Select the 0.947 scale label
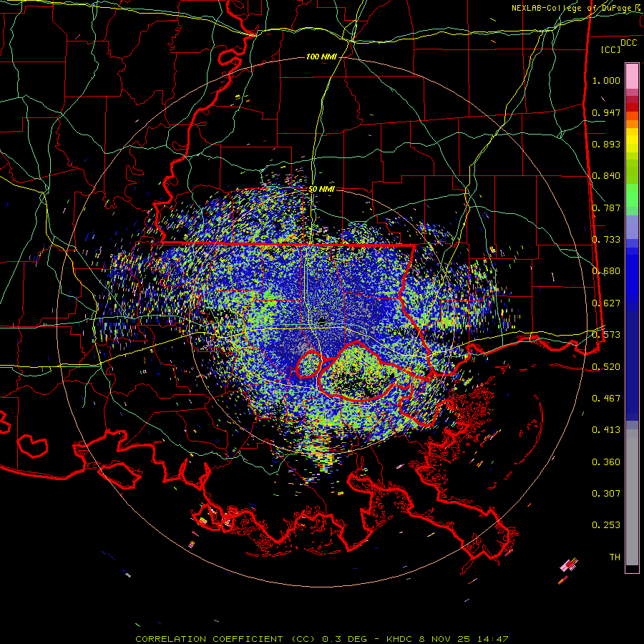The image size is (644, 644). tap(606, 112)
